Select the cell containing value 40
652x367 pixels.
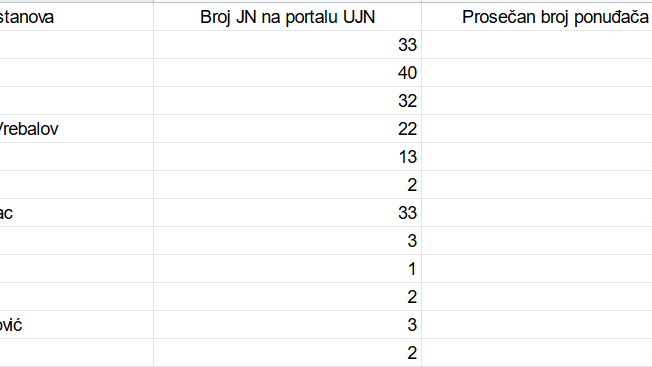point(287,73)
